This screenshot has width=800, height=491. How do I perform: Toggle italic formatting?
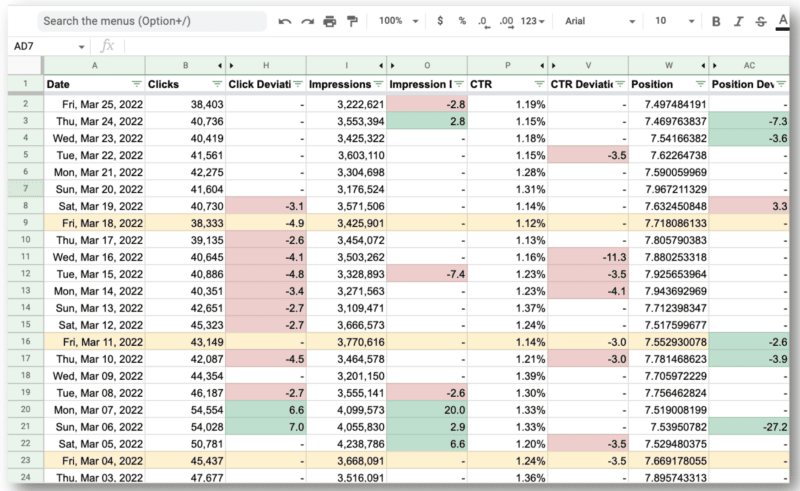pyautogui.click(x=739, y=21)
